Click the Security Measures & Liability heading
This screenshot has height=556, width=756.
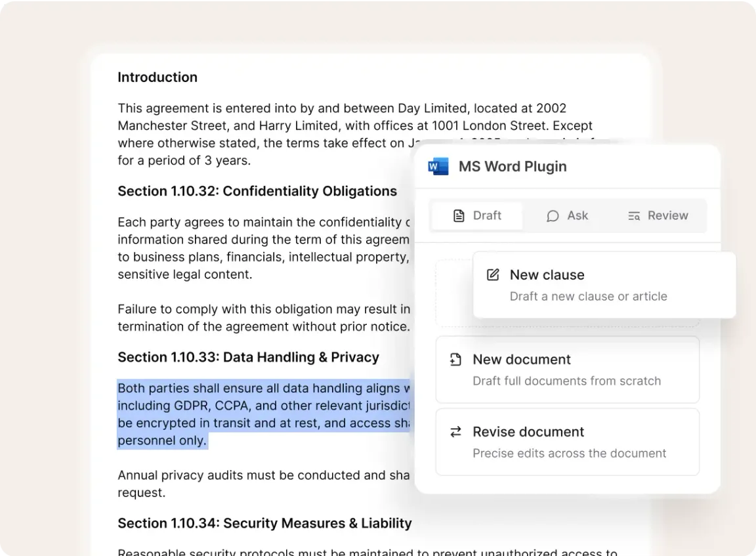click(264, 523)
